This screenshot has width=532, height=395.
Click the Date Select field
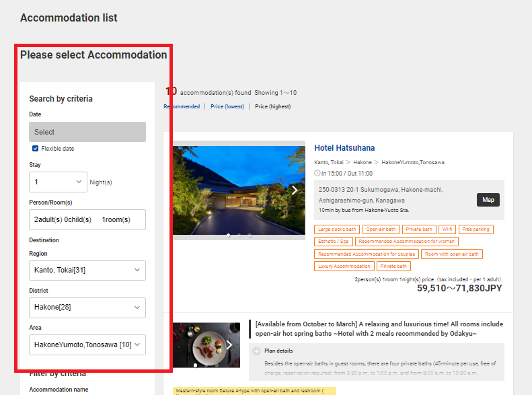click(87, 132)
